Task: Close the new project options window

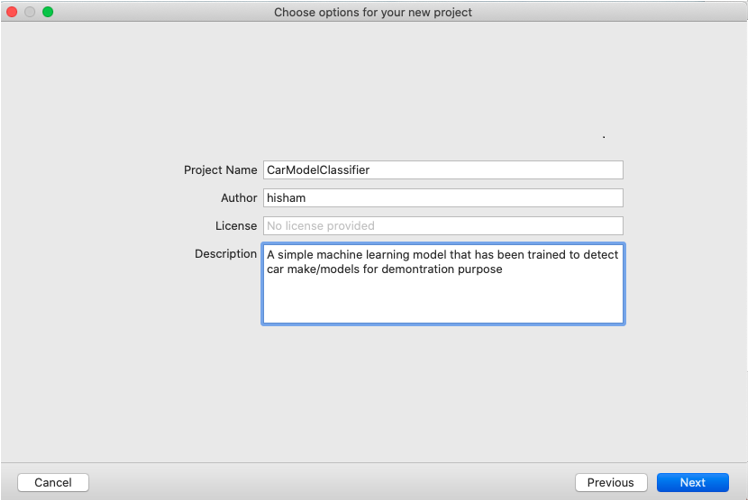Action: click(x=12, y=12)
